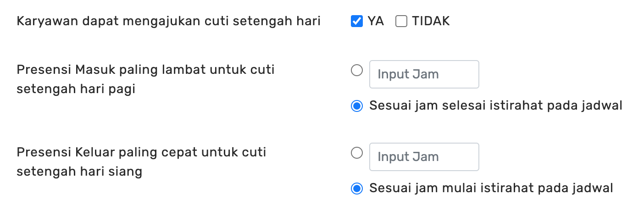Click the YA label text
This screenshot has width=644, height=211.
[x=376, y=21]
